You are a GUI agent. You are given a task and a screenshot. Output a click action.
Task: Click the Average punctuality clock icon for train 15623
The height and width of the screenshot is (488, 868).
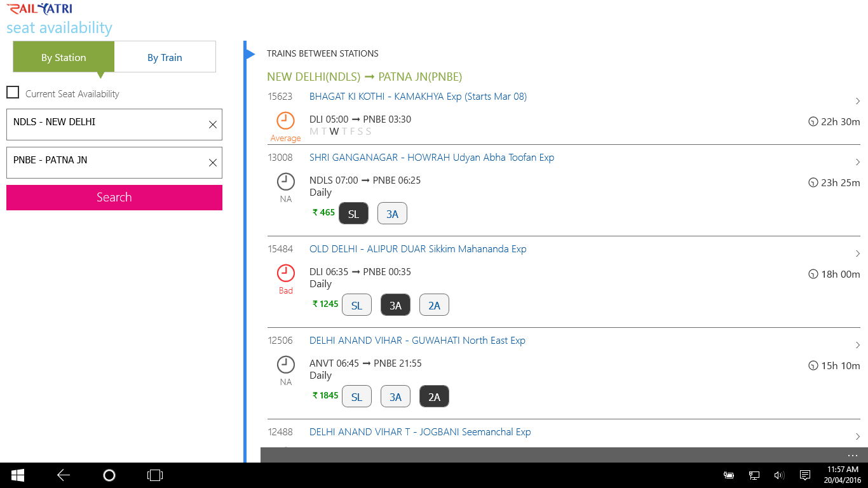pos(286,121)
